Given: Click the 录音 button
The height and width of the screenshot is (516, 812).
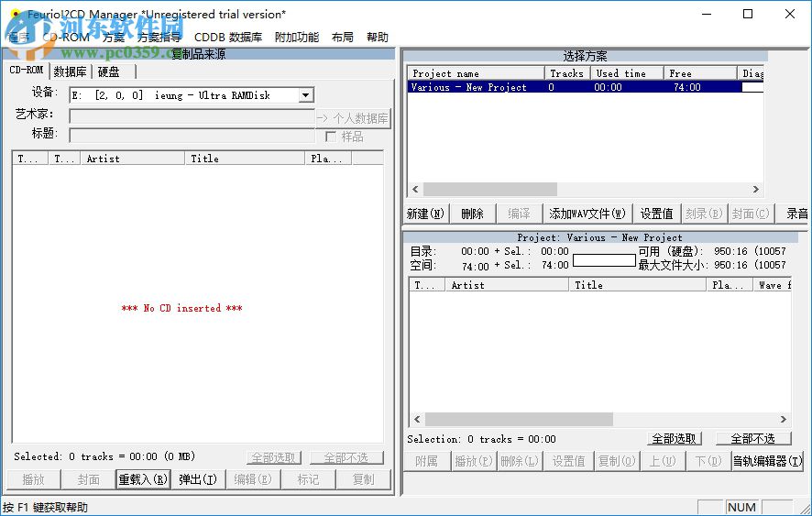Looking at the screenshot, I should point(794,214).
